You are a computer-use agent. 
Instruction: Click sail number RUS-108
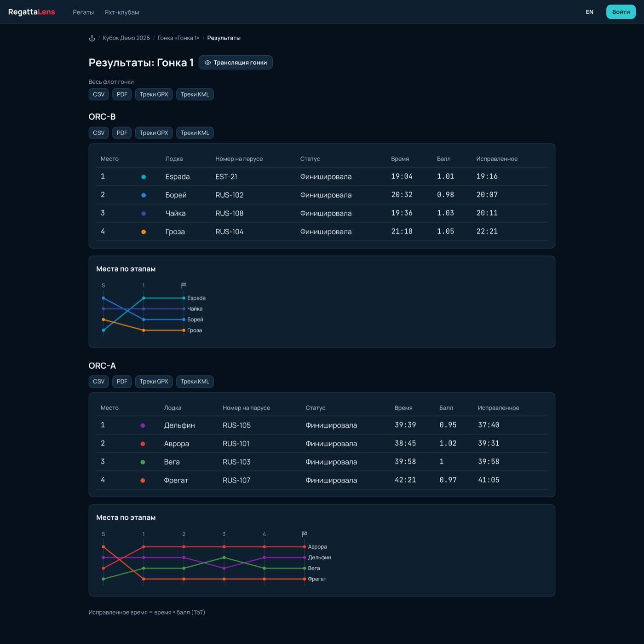(229, 214)
